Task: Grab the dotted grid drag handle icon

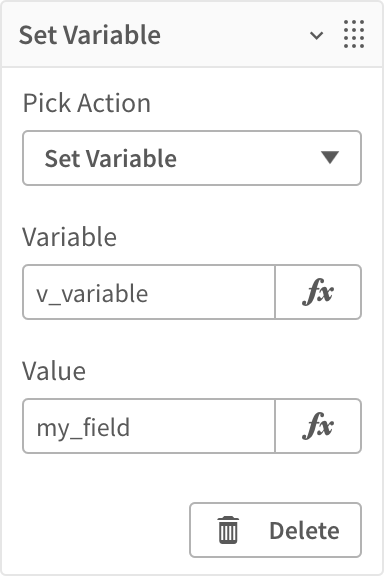Action: (x=354, y=34)
